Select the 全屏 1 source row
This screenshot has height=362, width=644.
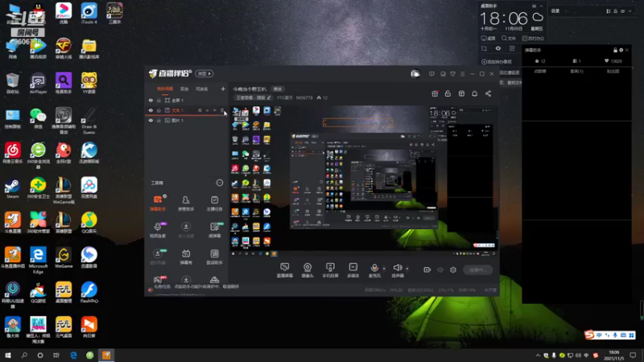coord(186,101)
